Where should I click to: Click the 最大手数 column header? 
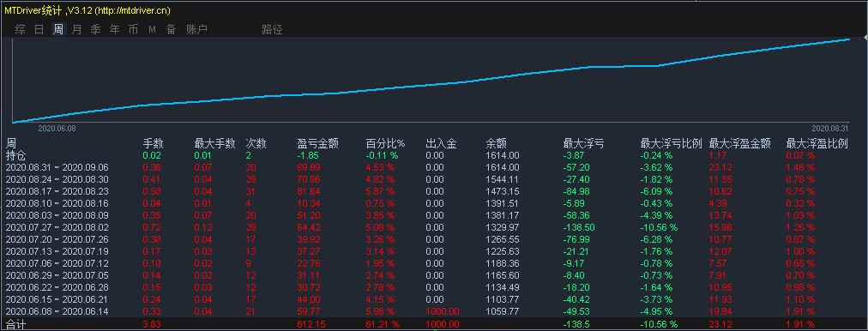point(214,144)
